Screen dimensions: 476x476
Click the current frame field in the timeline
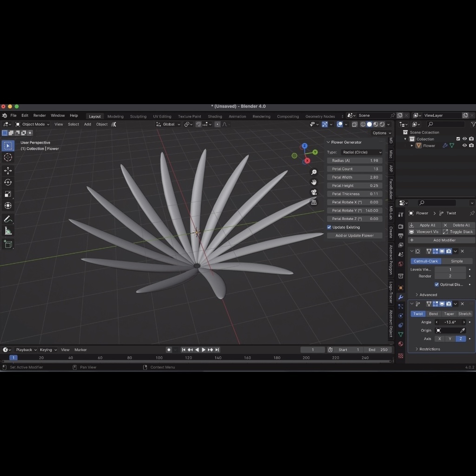(313, 350)
